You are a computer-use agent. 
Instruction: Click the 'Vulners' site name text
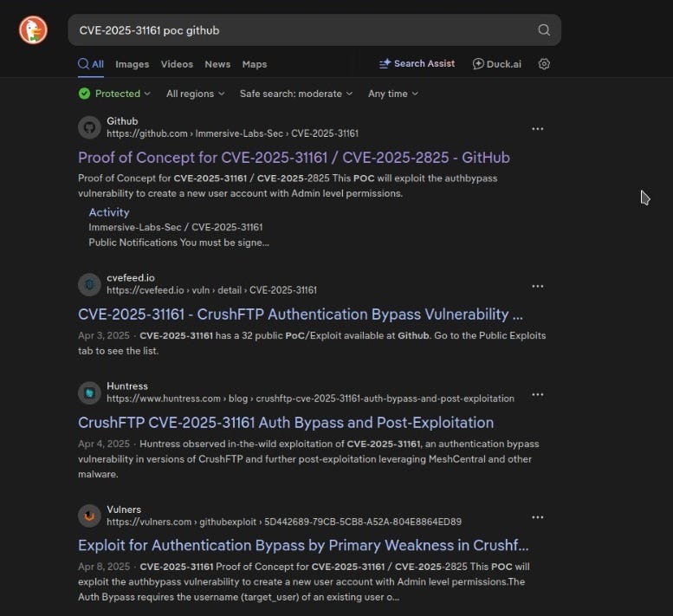[124, 509]
